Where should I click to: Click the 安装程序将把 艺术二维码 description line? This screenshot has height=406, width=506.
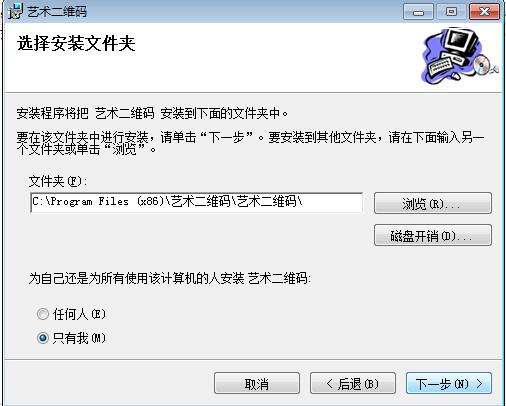click(152, 114)
